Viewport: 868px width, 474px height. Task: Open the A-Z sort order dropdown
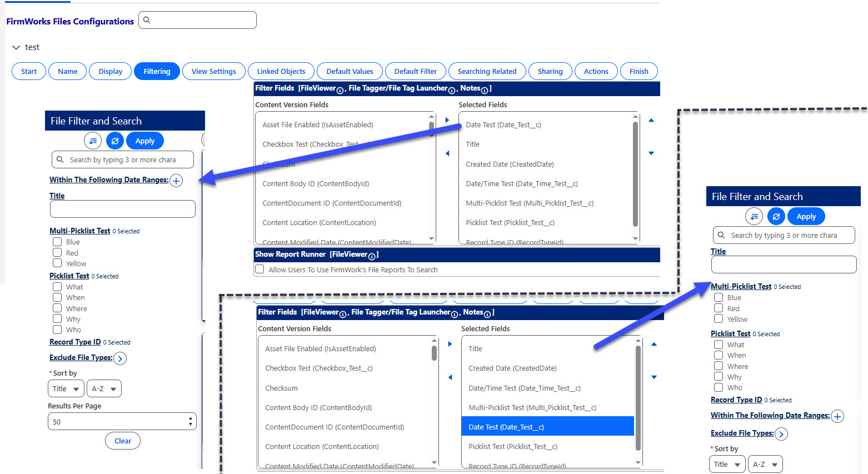[104, 388]
